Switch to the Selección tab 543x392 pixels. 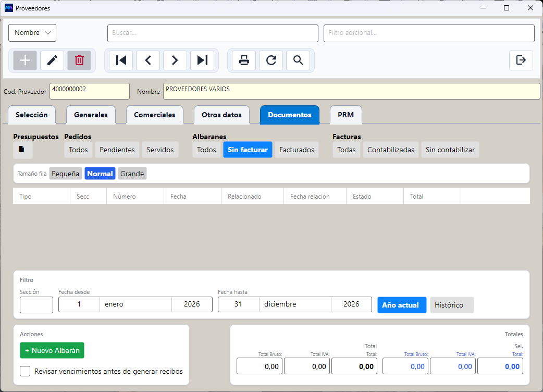(x=31, y=115)
